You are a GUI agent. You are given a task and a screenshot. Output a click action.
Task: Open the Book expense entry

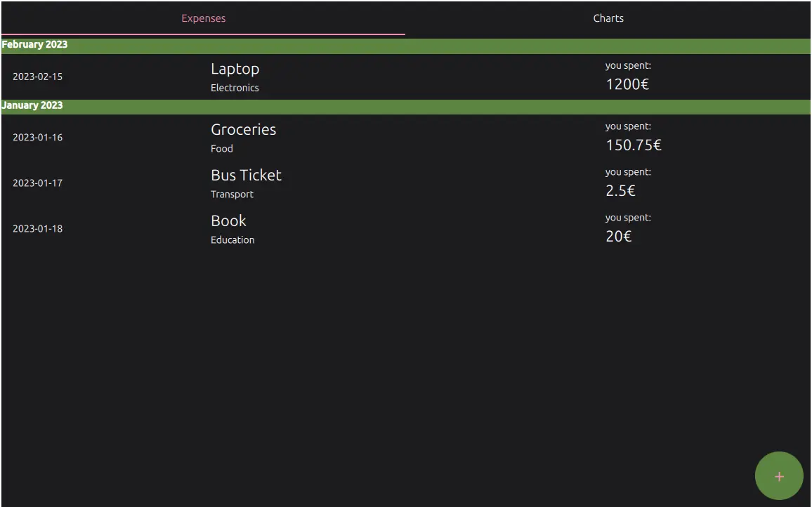[x=228, y=221]
